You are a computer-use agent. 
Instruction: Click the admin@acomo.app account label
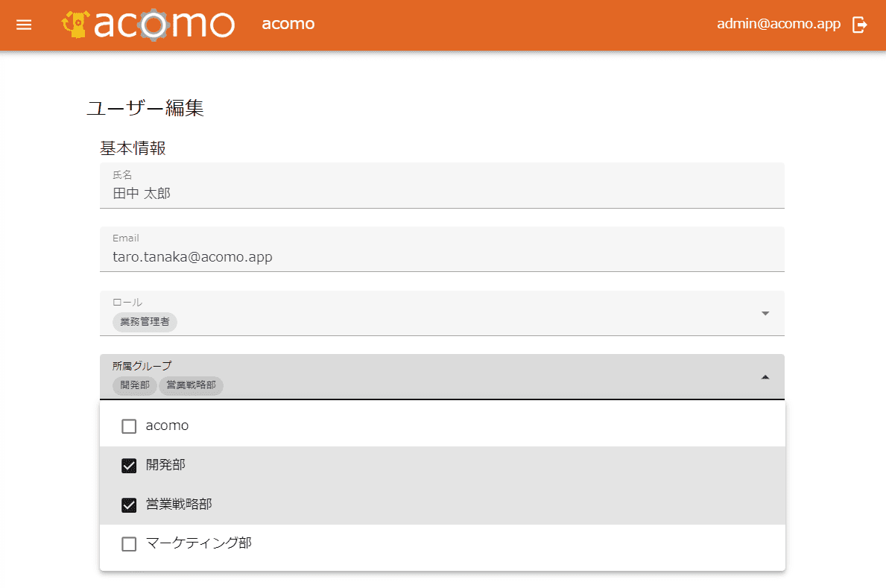point(779,24)
